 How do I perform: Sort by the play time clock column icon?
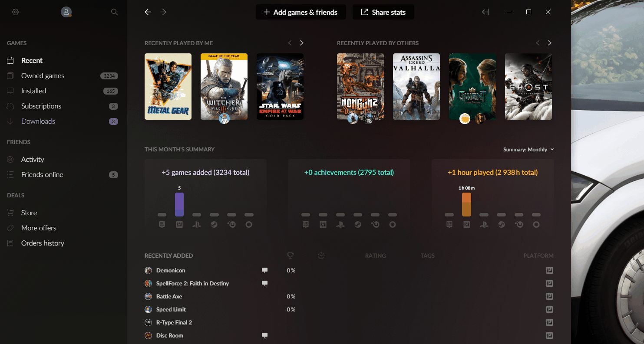click(x=321, y=256)
